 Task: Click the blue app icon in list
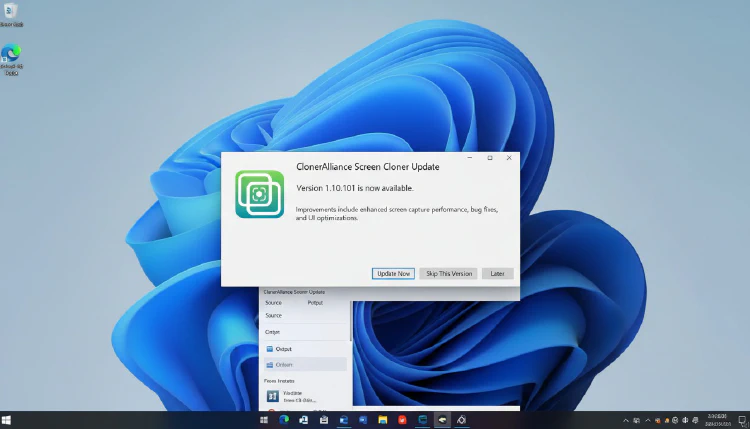click(272, 396)
